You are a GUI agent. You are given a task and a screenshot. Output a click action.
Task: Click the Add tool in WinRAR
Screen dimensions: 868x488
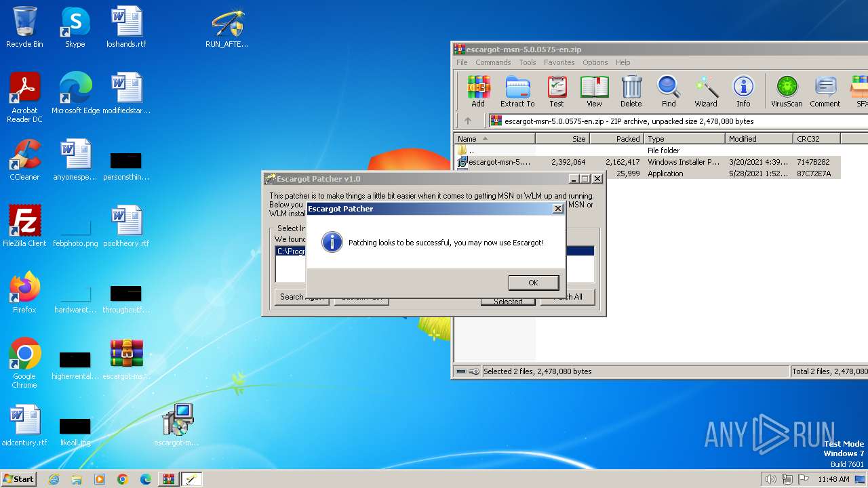[478, 91]
